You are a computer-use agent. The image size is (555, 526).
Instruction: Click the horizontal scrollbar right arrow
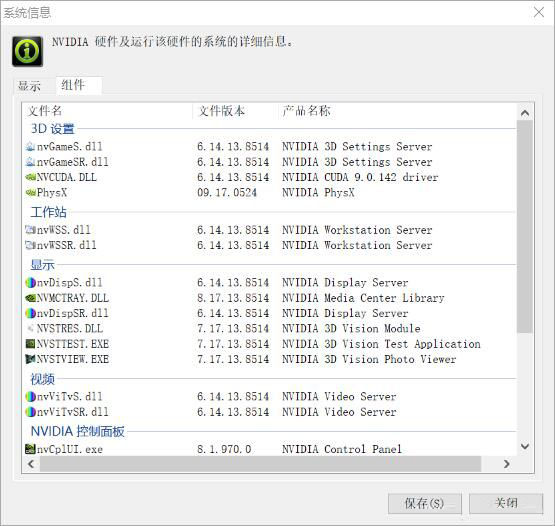[507, 464]
